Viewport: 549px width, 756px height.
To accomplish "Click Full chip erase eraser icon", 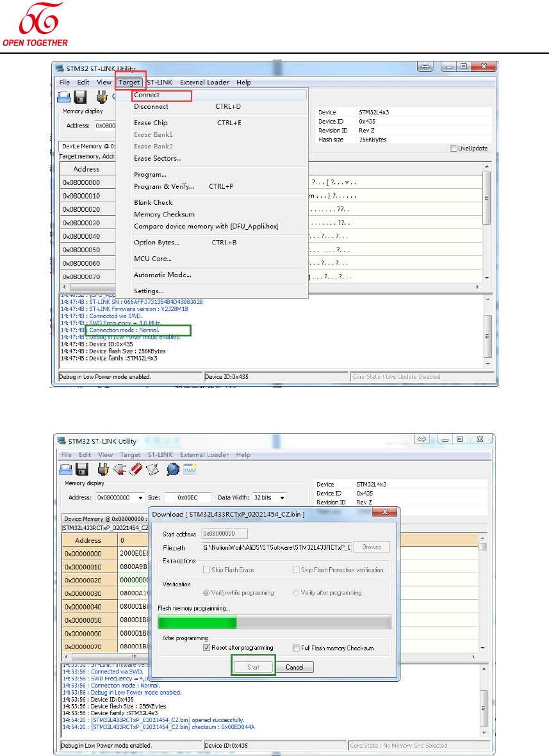I will 136,469.
